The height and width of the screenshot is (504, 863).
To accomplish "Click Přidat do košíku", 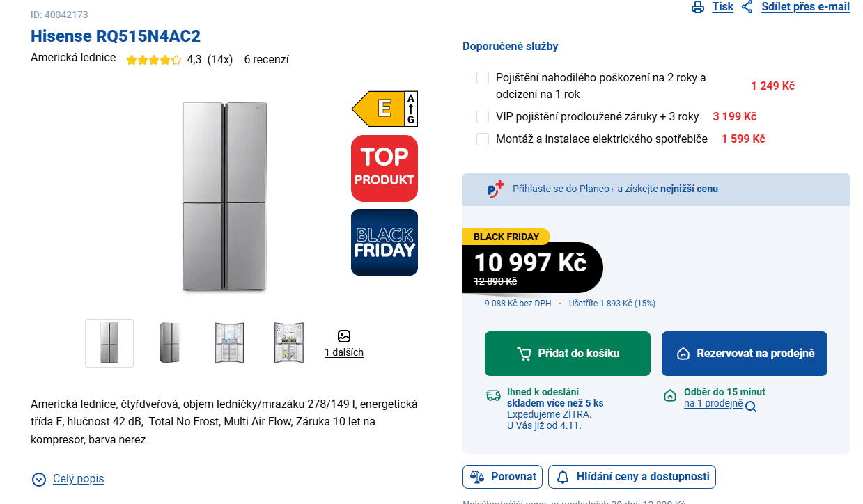I will pyautogui.click(x=567, y=354).
